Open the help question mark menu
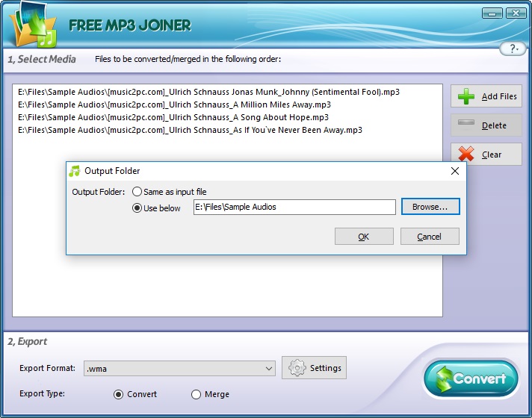The height and width of the screenshot is (418, 532). point(513,49)
